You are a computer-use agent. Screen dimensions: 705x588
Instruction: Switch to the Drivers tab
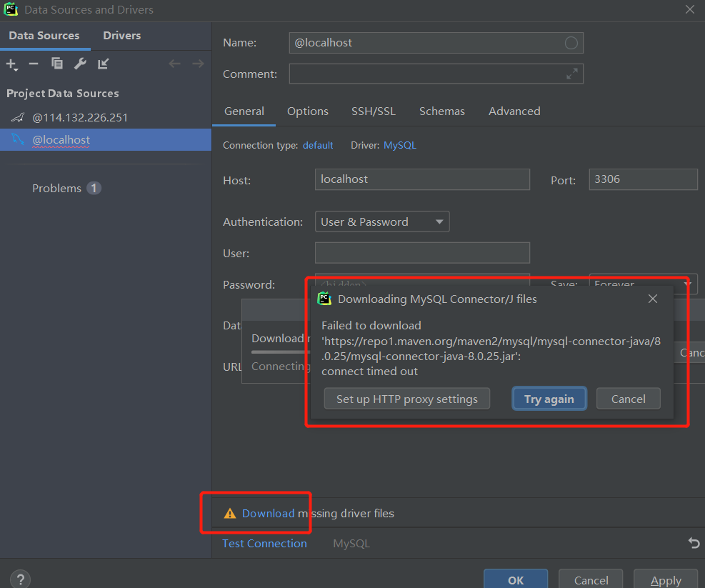coord(122,36)
